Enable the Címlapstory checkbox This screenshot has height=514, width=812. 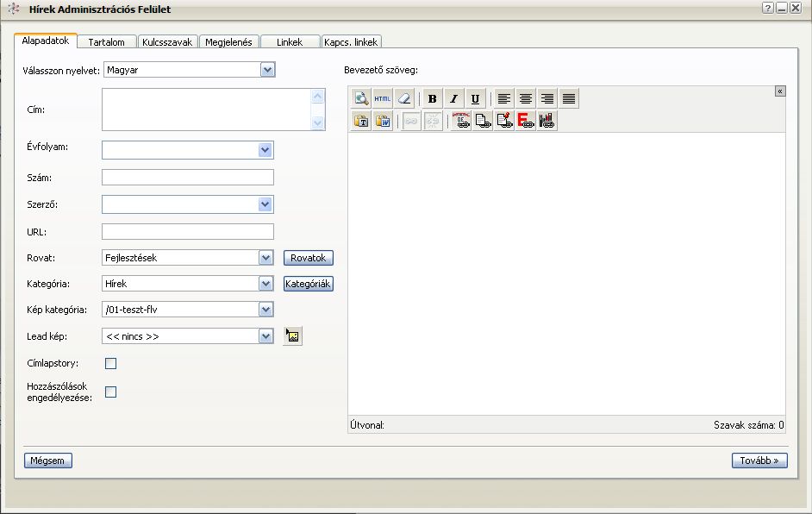point(110,363)
